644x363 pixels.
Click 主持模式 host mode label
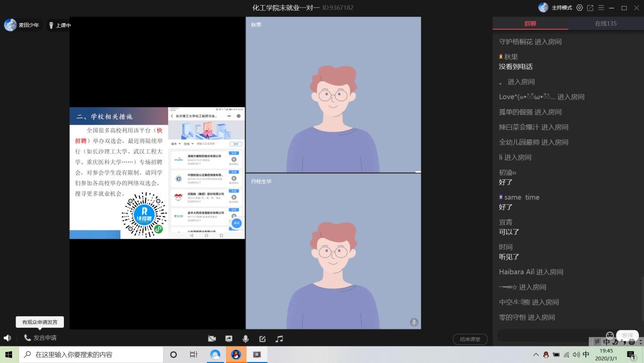point(561,8)
